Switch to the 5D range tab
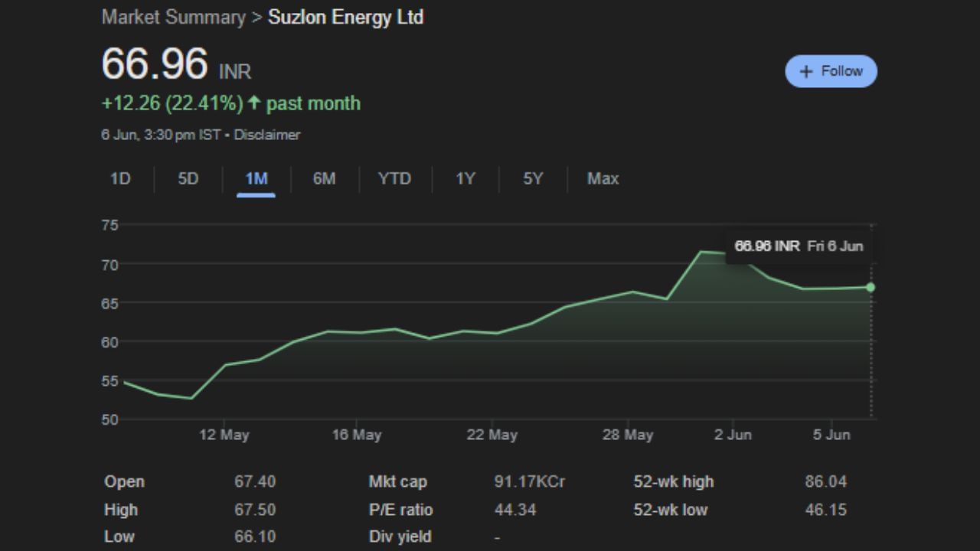This screenshot has height=551, width=980. [x=188, y=179]
